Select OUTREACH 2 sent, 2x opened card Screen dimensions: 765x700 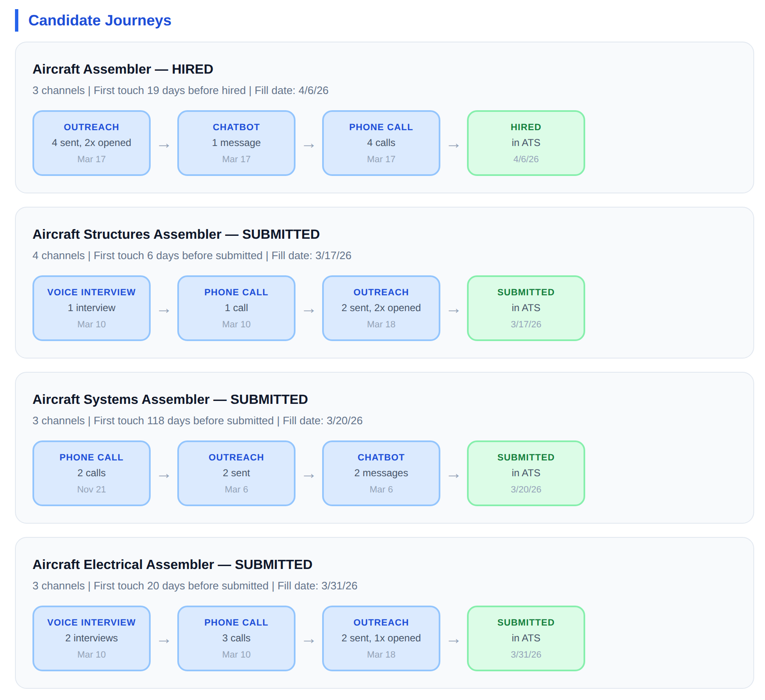coord(381,308)
